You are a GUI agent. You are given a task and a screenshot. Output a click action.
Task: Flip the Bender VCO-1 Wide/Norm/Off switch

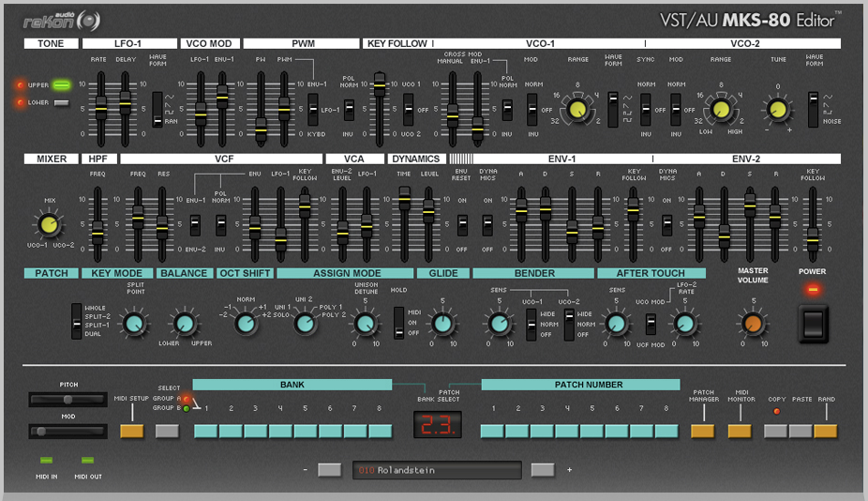[531, 325]
